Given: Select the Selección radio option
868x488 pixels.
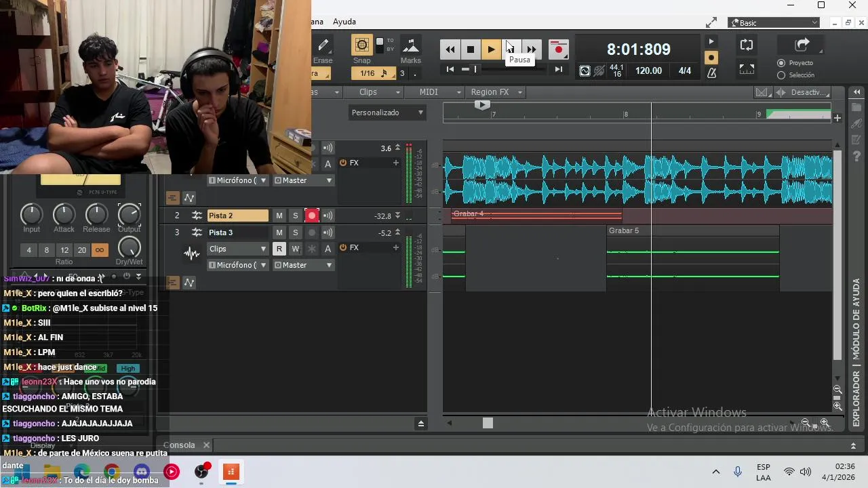Looking at the screenshot, I should point(781,75).
